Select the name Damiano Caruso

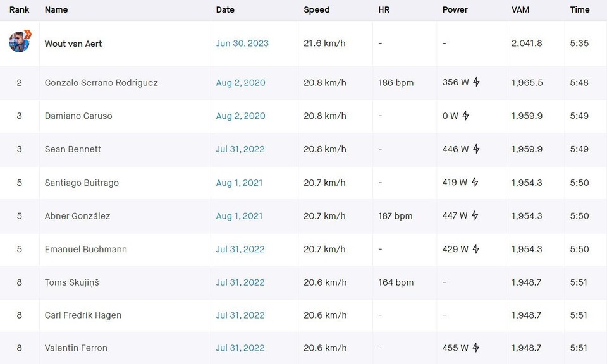(78, 116)
